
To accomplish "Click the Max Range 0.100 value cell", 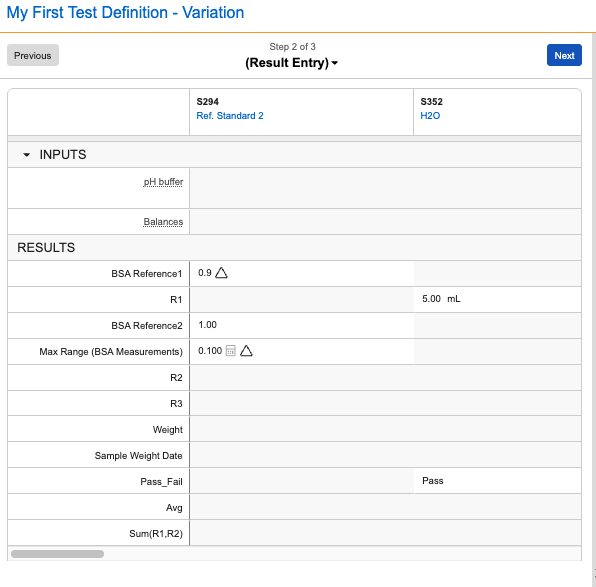I will click(x=301, y=351).
